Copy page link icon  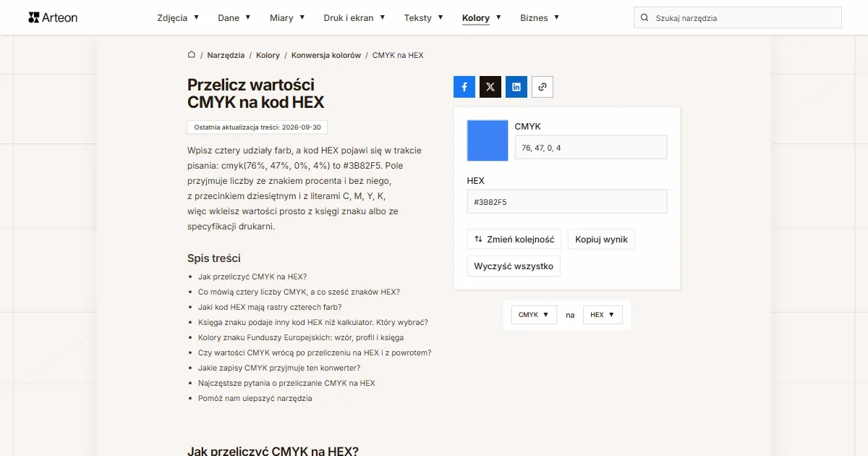coord(542,87)
